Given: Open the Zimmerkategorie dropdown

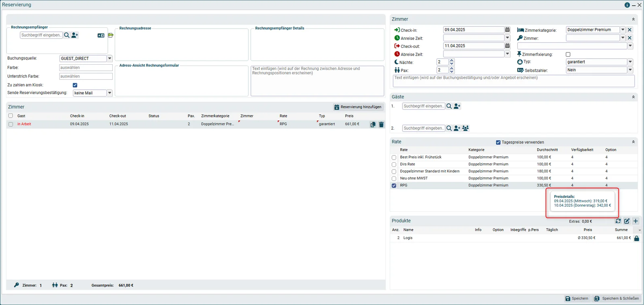Looking at the screenshot, I should coord(623,30).
